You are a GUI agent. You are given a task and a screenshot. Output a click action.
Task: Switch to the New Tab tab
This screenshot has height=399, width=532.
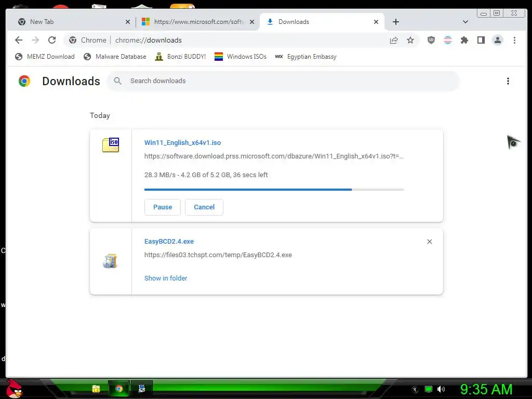pos(73,22)
